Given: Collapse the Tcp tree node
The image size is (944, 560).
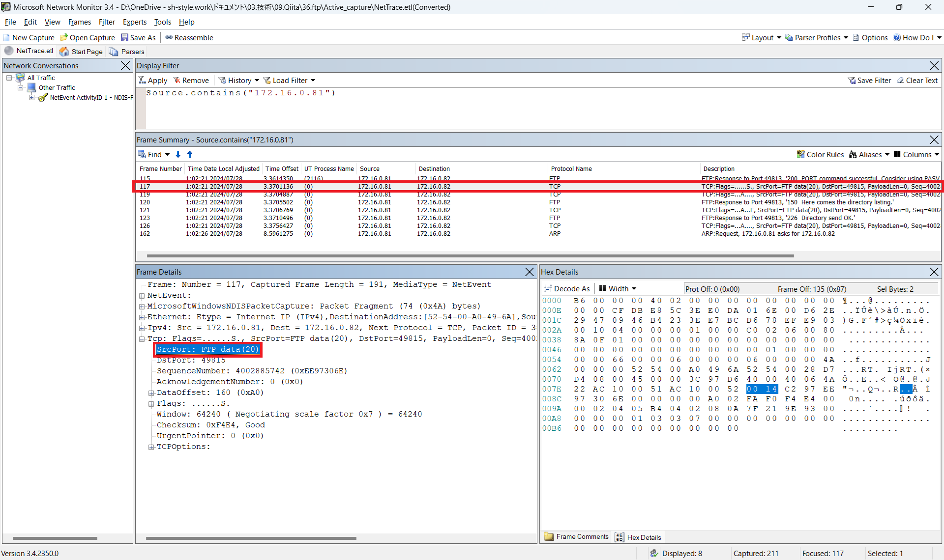Looking at the screenshot, I should click(142, 339).
